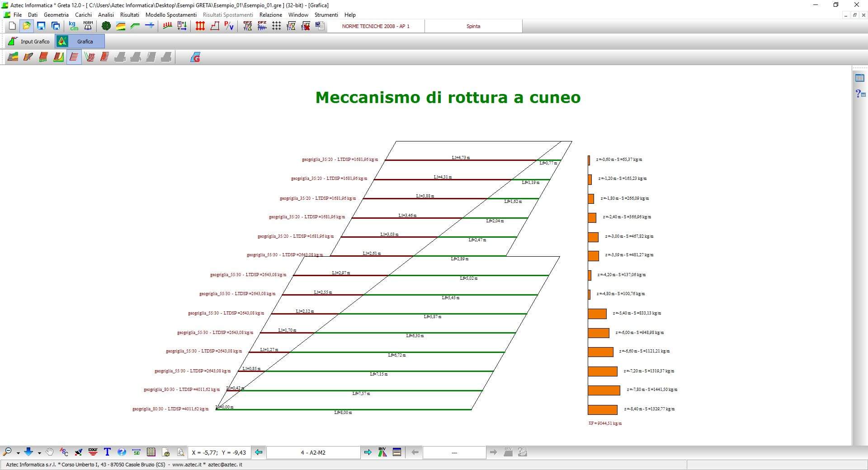Screen dimensions: 868x470
Task: Toggle the INV envelope view icon
Action: click(382, 452)
